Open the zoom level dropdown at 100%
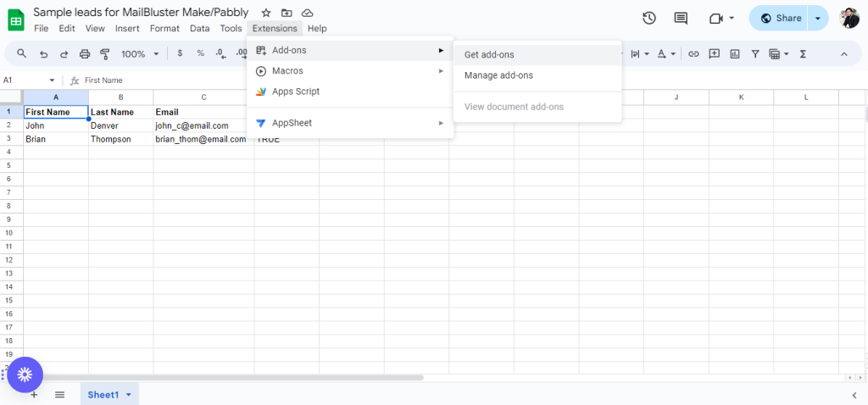 click(156, 54)
